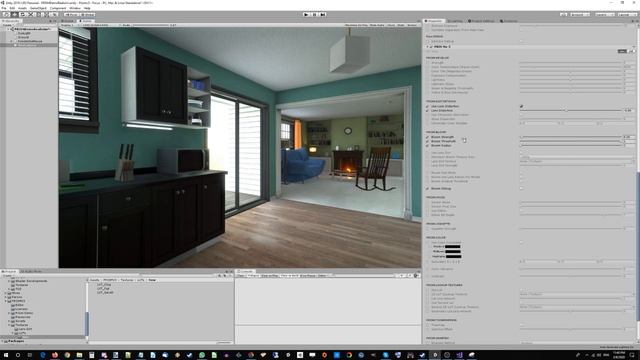Switch to the Profiler tab
Viewport: 640px width, 360px height.
click(509, 21)
